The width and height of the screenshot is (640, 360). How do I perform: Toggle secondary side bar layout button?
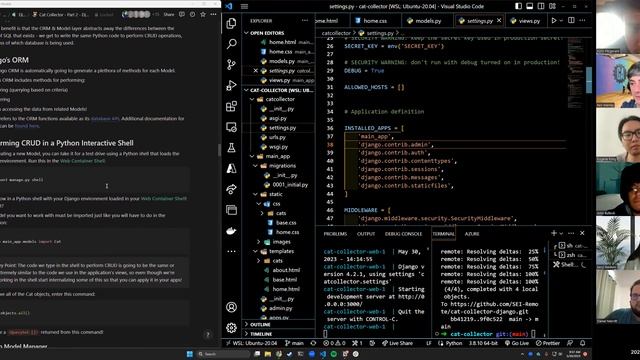coord(541,6)
